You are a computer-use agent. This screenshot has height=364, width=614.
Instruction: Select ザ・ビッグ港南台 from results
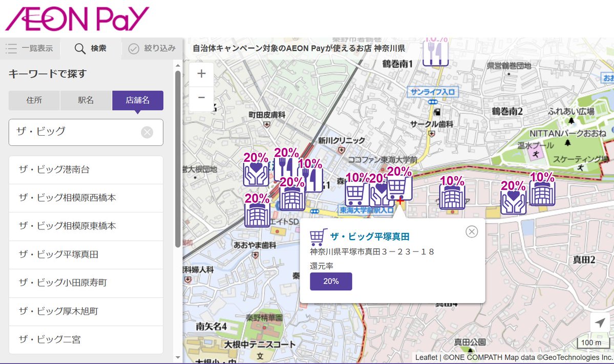(86, 170)
